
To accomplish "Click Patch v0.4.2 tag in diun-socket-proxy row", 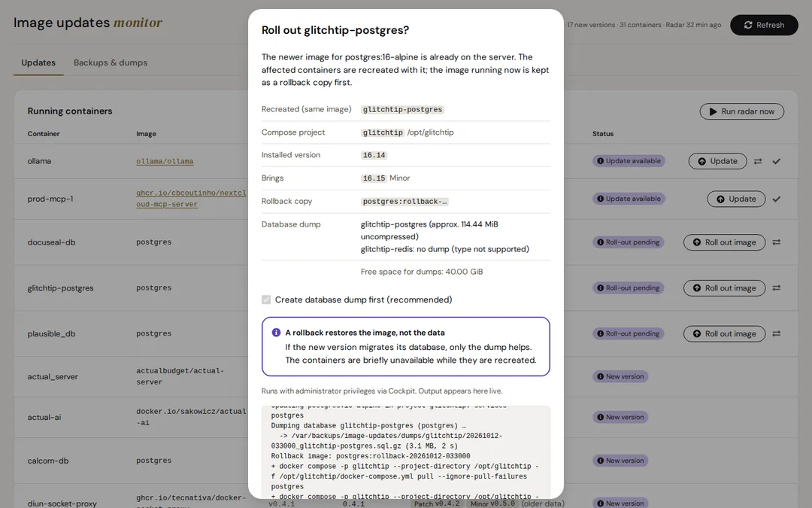I will pyautogui.click(x=437, y=503).
